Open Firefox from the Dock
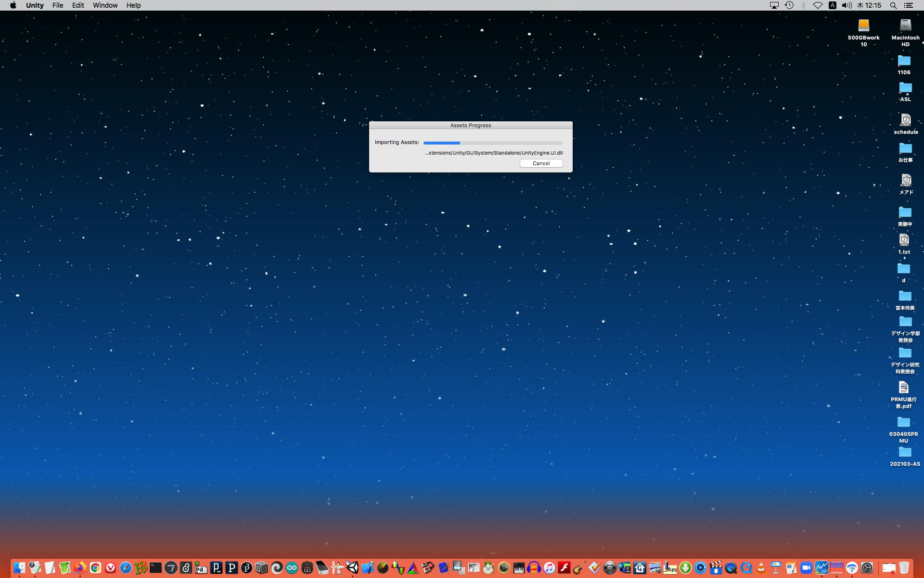924x578 pixels. (x=80, y=568)
